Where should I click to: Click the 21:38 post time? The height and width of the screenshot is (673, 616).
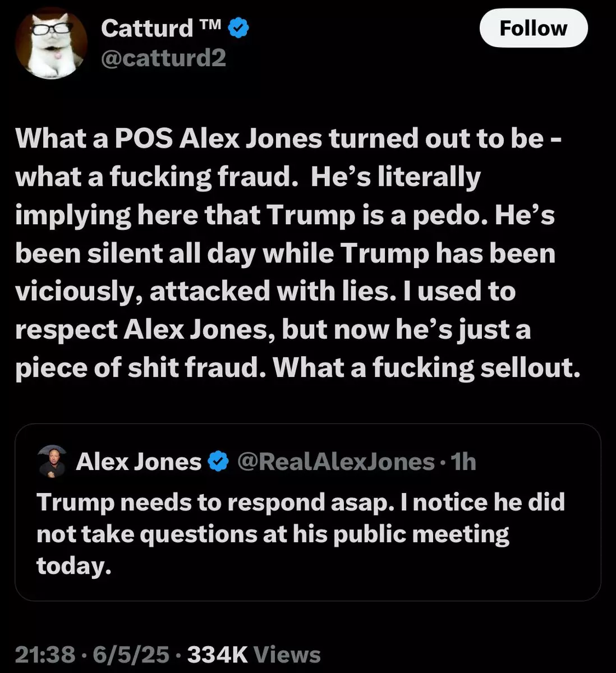pyautogui.click(x=46, y=654)
